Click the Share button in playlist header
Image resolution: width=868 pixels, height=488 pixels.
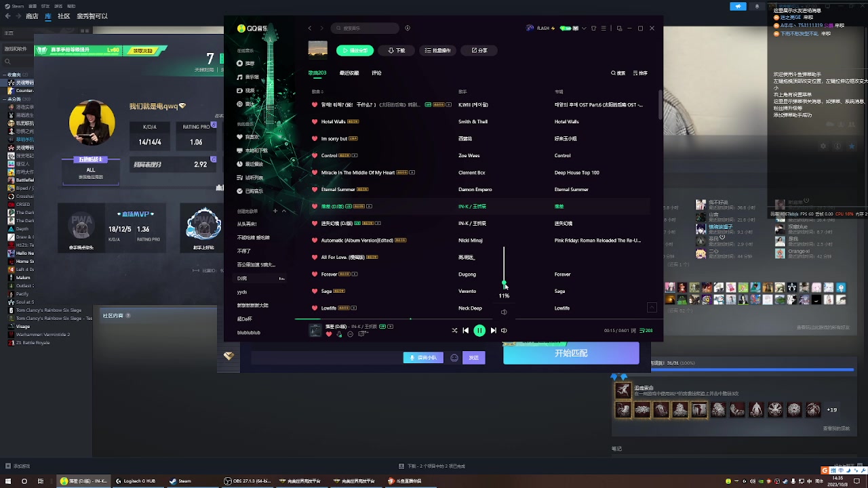coord(479,50)
